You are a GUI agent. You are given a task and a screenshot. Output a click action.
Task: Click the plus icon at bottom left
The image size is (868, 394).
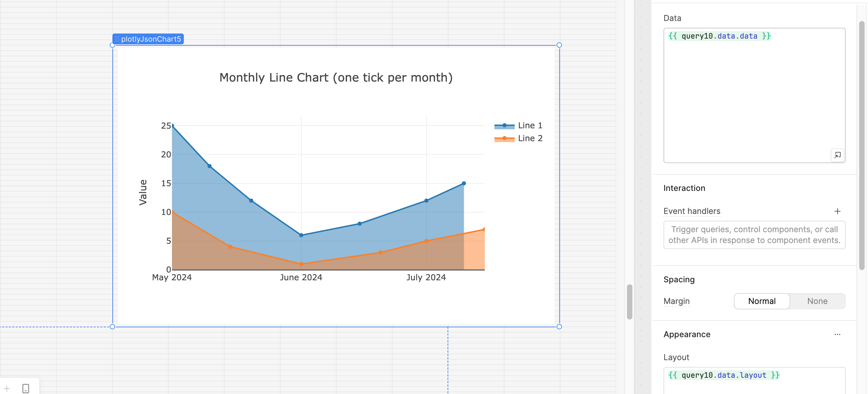coord(7,388)
